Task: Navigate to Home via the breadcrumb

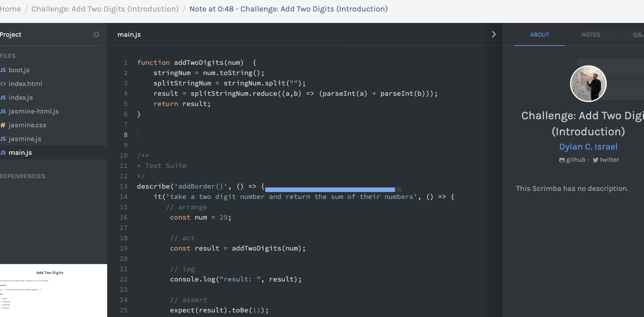Action: pyautogui.click(x=10, y=9)
